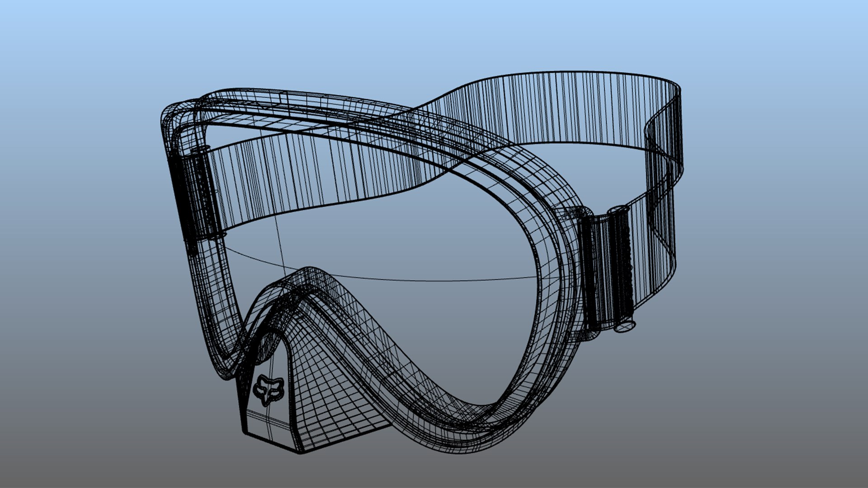Click the fox head logo on nose piece
Image resolution: width=868 pixels, height=488 pixels.
(268, 389)
